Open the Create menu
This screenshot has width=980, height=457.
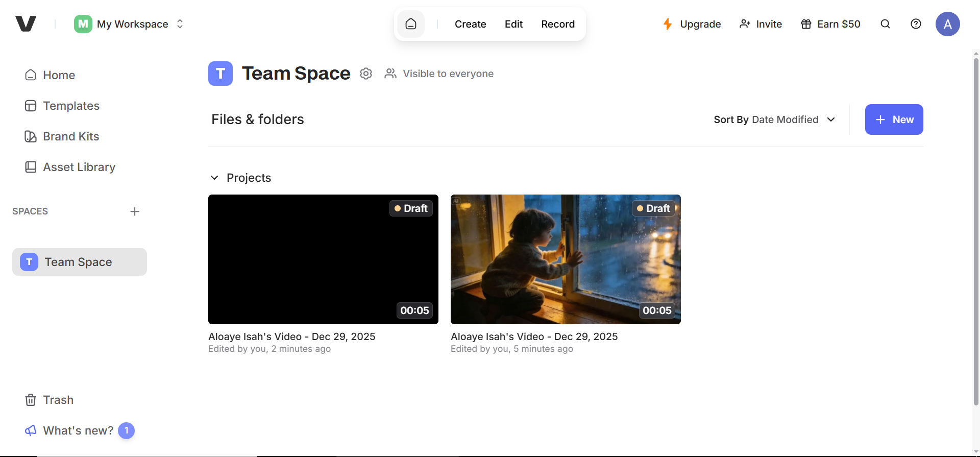(470, 24)
